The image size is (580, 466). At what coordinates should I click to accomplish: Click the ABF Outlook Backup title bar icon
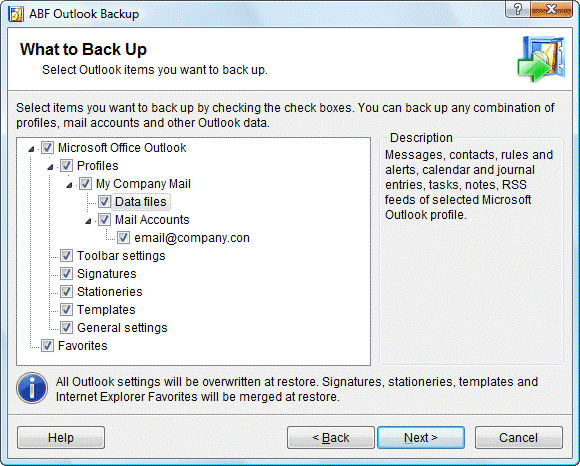(16, 14)
